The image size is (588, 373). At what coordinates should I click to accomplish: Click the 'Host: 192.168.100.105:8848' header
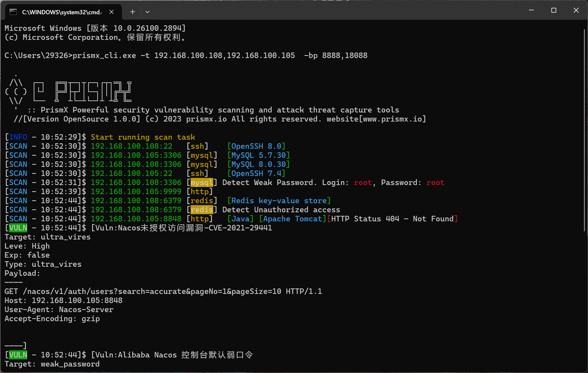pyautogui.click(x=64, y=301)
